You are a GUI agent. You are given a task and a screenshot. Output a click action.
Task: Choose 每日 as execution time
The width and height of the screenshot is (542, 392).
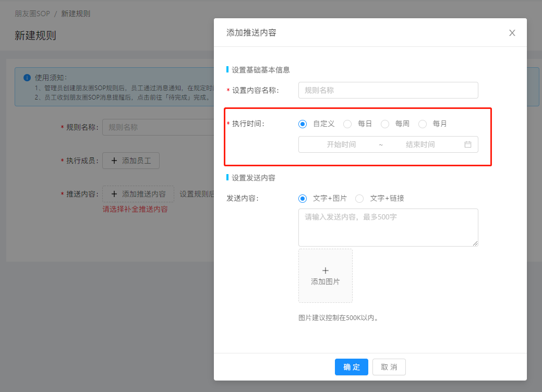(x=347, y=124)
